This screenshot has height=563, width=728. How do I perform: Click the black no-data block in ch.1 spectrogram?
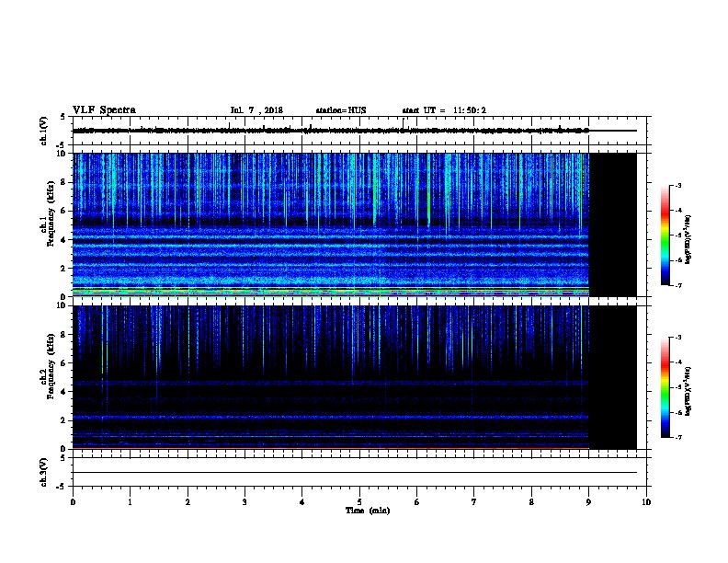click(613, 224)
